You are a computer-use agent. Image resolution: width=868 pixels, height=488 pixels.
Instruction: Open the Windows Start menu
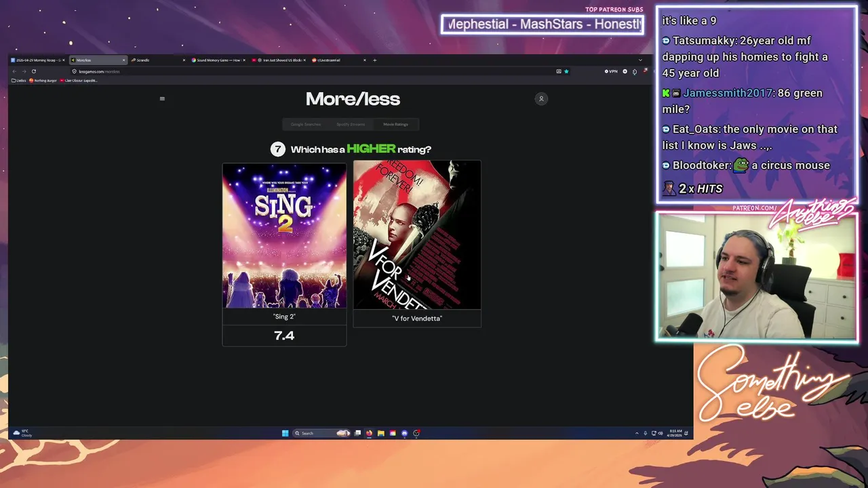pyautogui.click(x=285, y=433)
